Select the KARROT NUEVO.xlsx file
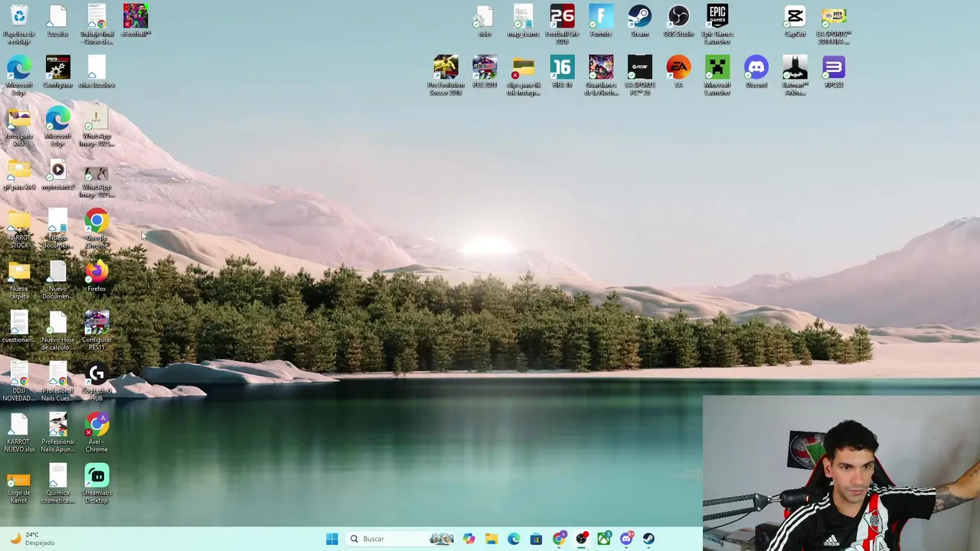The image size is (980, 551). pos(19,433)
